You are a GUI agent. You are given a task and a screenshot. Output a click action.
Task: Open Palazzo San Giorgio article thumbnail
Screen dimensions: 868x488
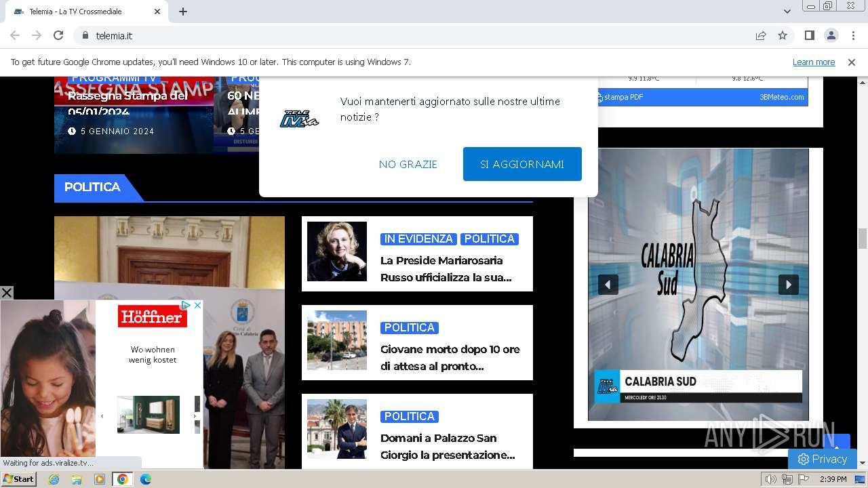pyautogui.click(x=337, y=429)
